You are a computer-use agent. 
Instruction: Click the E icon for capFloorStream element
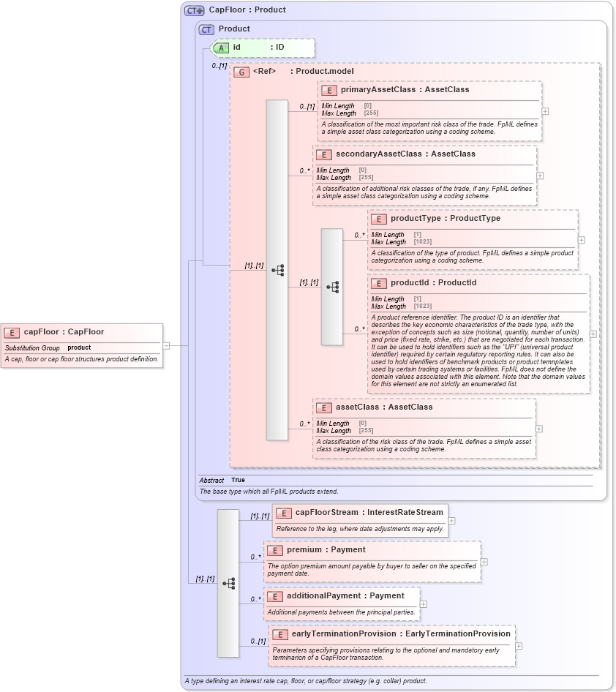pyautogui.click(x=283, y=513)
